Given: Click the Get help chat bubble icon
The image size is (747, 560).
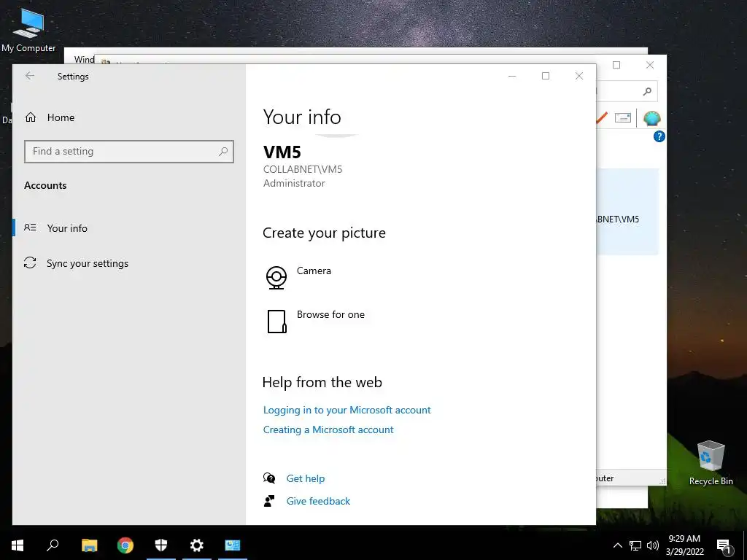Looking at the screenshot, I should [x=269, y=478].
